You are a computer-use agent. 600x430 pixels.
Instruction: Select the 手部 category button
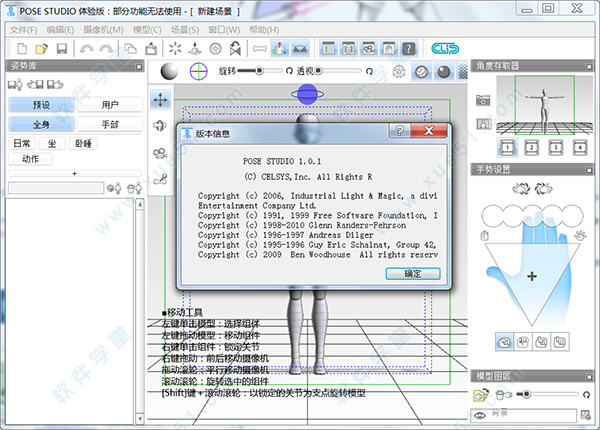coord(110,124)
